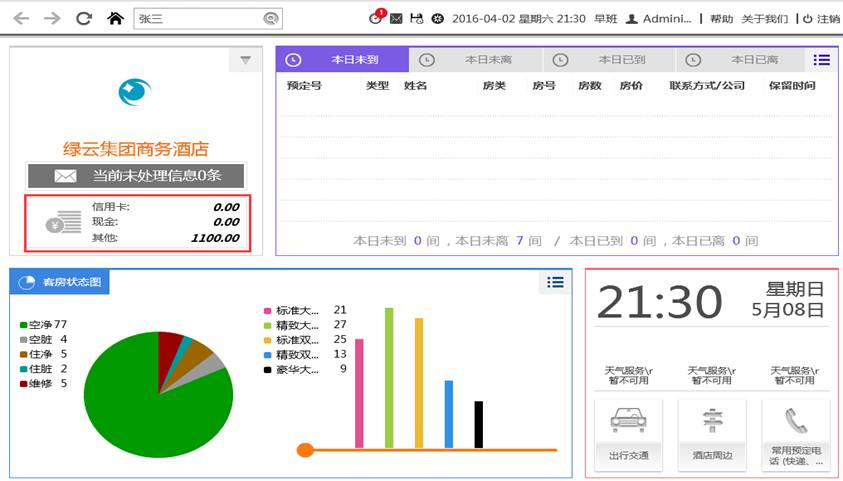Viewport: 843px width, 481px height.
Task: Go back with the left arrow
Action: (20, 19)
